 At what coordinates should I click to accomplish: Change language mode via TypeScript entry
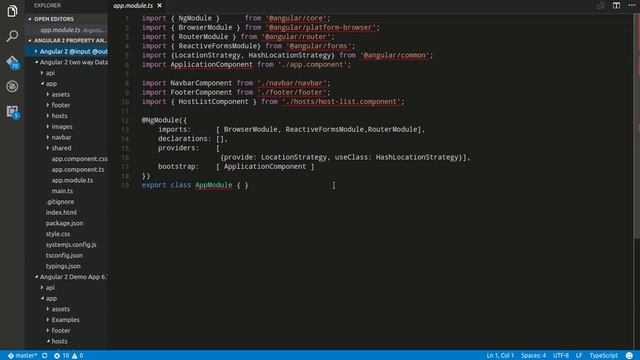[603, 356]
